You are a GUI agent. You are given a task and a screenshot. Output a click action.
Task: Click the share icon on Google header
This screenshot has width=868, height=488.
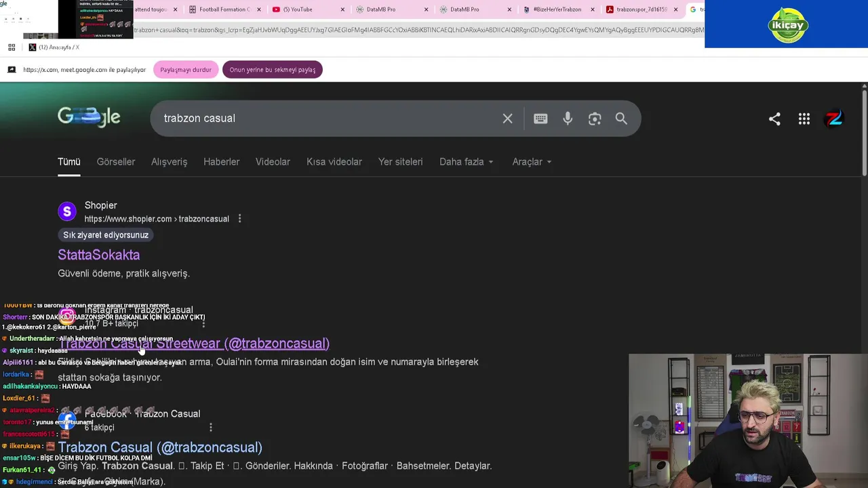(x=774, y=119)
